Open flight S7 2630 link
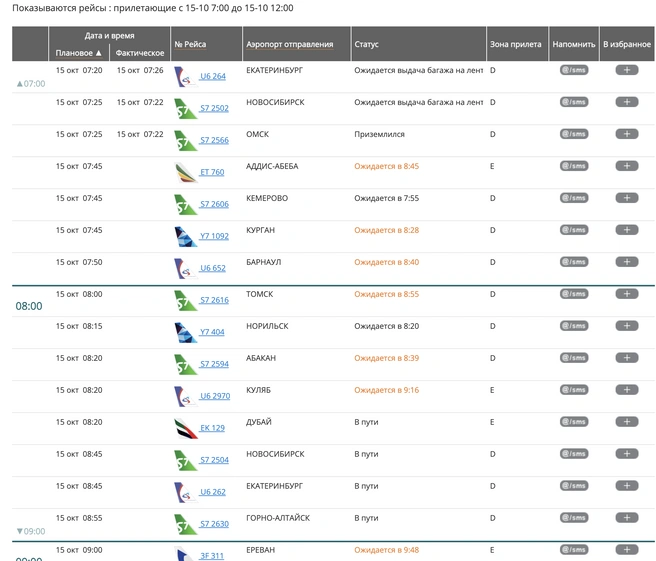The image size is (656, 561). (214, 524)
